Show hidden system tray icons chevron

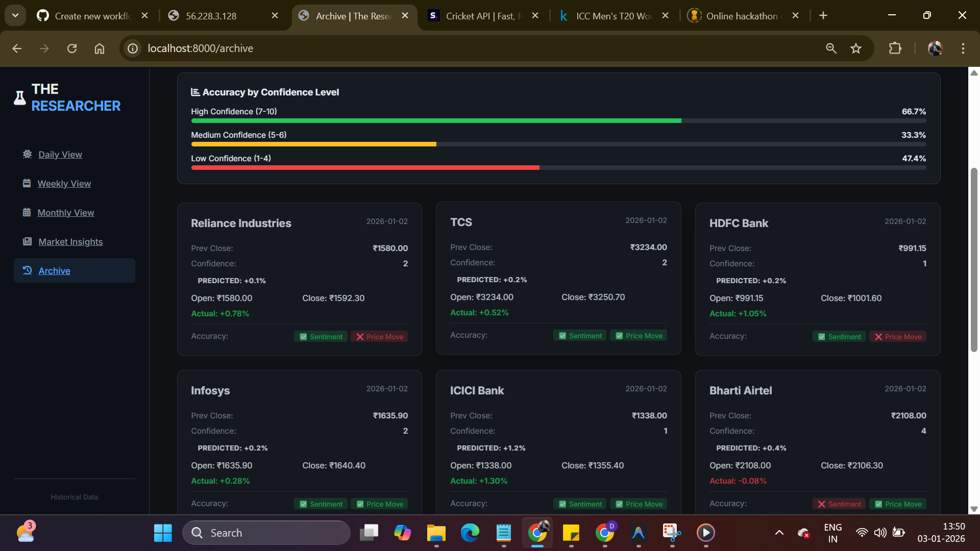[x=779, y=533]
